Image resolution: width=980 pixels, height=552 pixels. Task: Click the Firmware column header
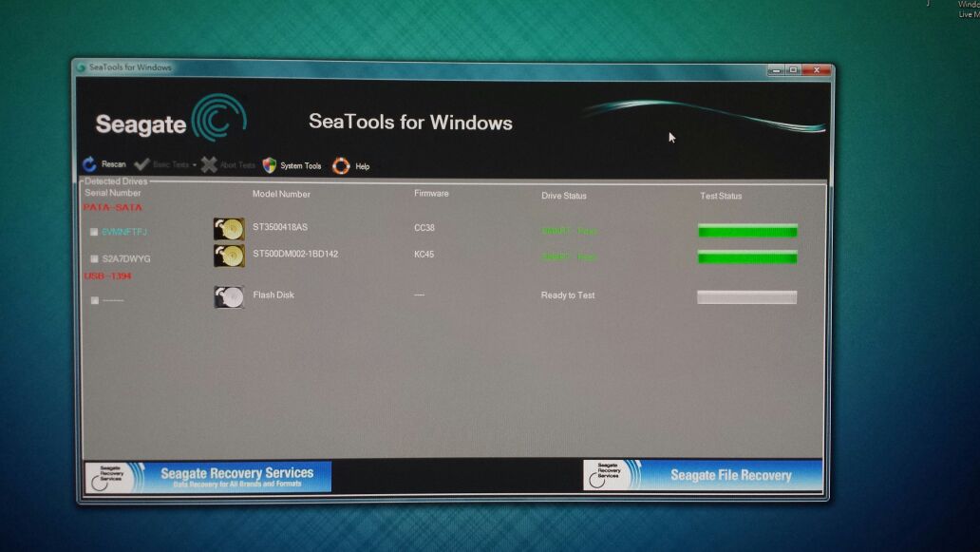(431, 193)
